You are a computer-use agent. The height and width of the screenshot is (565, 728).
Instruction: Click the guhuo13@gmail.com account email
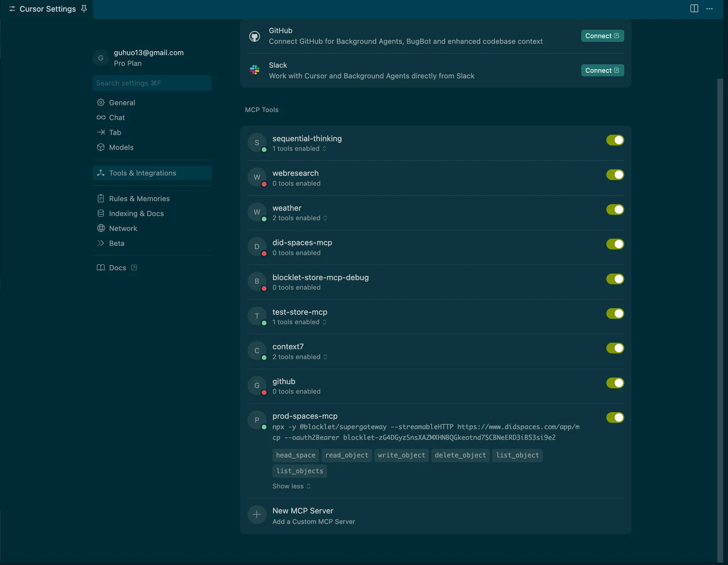tap(149, 52)
